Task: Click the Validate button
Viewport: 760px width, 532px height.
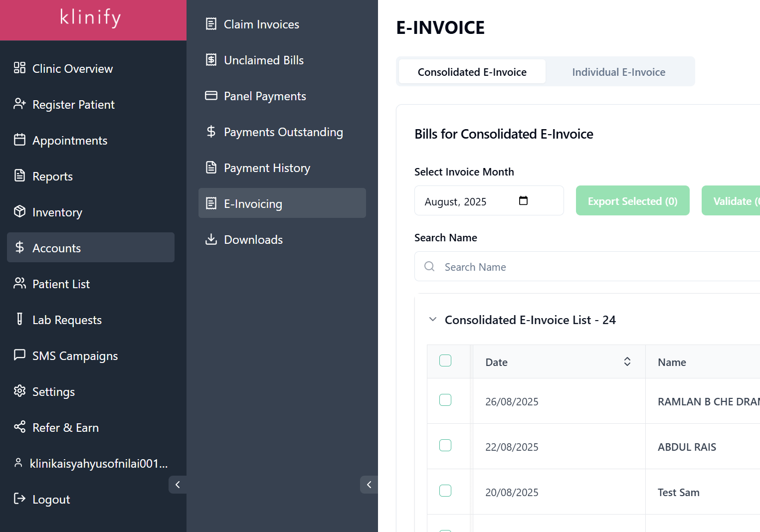Action: pos(731,200)
